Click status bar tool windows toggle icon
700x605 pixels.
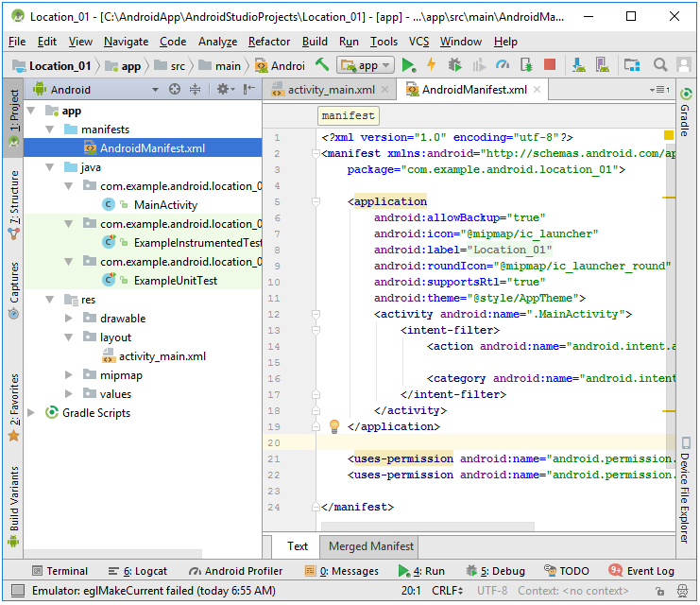pyautogui.click(x=17, y=591)
